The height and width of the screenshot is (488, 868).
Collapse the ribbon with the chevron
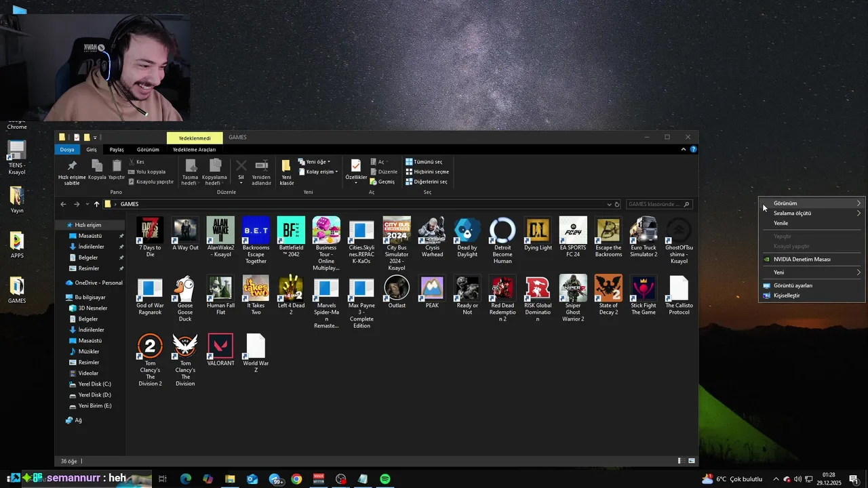click(684, 150)
